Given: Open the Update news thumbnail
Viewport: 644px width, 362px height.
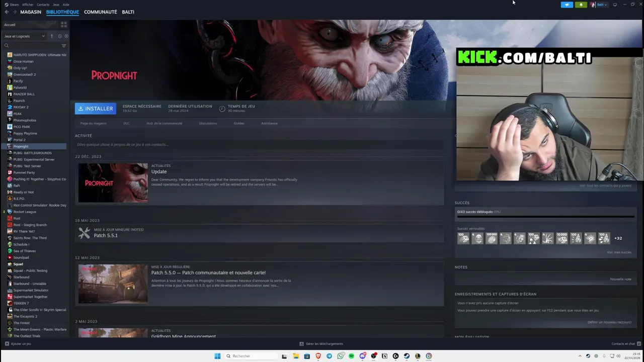Looking at the screenshot, I should (x=113, y=183).
